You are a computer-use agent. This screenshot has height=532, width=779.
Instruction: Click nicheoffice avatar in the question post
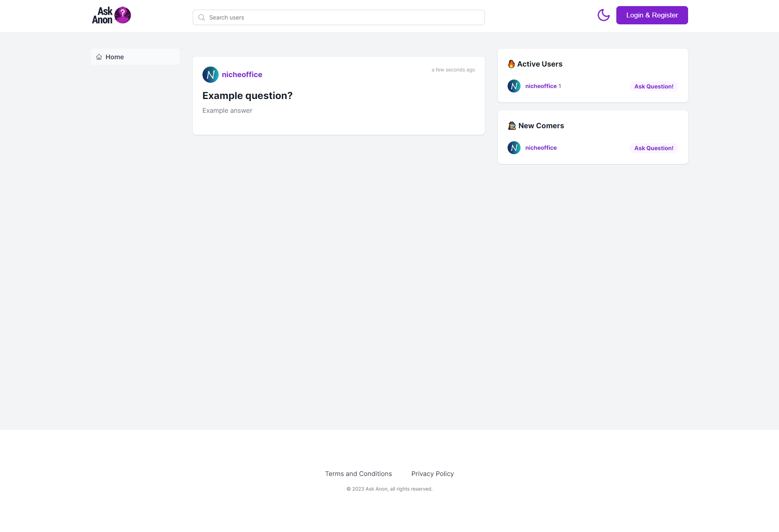[210, 75]
